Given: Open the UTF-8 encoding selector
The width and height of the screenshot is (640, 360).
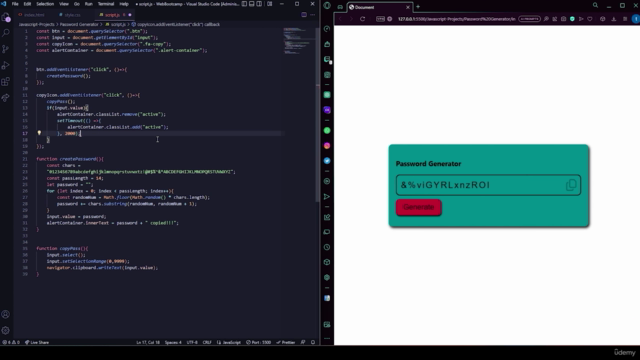Looking at the screenshot, I should tap(192, 342).
